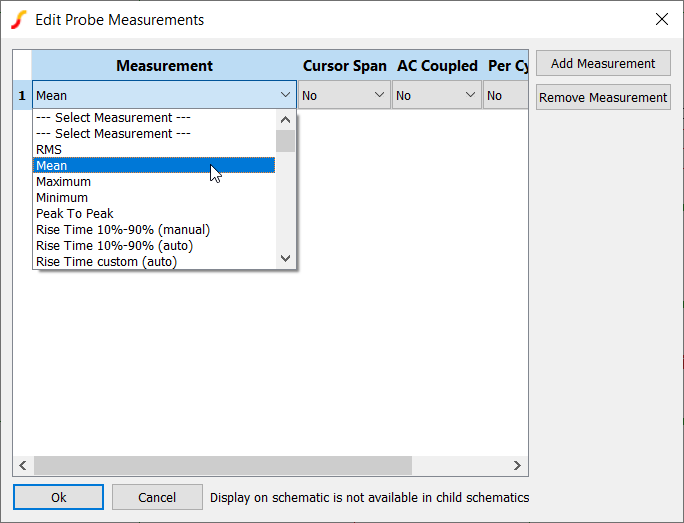Viewport: 684px width, 523px height.
Task: Choose Maximum in the dropdown list
Action: click(63, 182)
